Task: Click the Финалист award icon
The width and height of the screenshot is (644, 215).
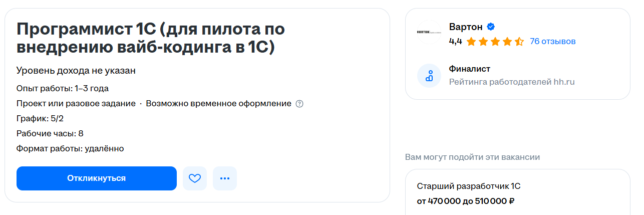Action: click(x=429, y=76)
